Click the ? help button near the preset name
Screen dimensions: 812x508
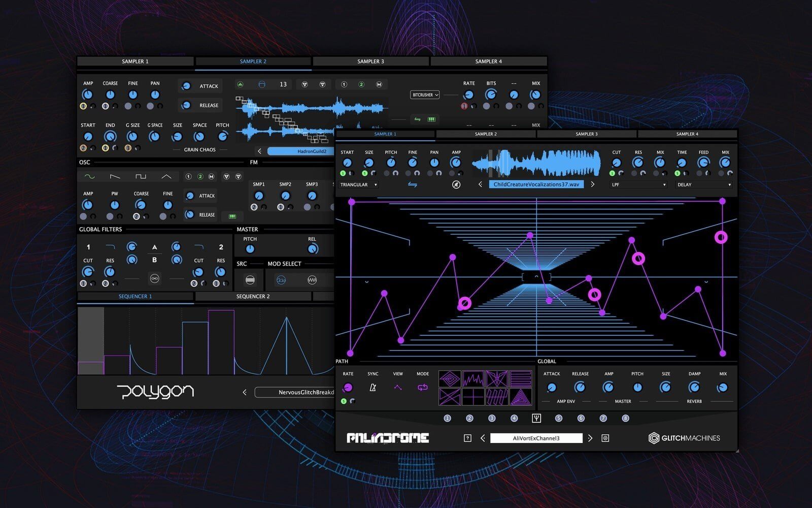coord(467,437)
